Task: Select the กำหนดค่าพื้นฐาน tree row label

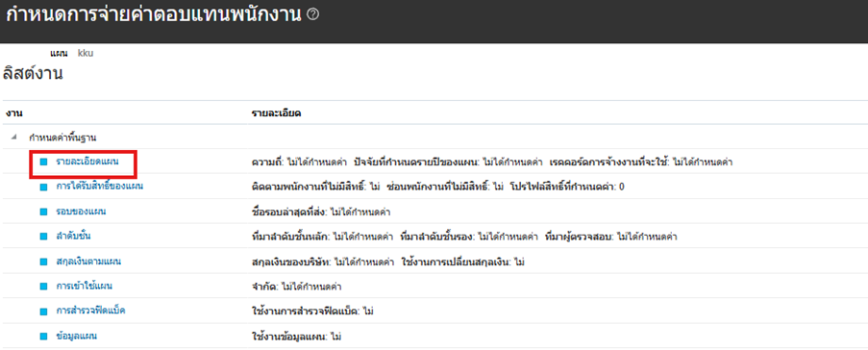Action: [x=63, y=137]
